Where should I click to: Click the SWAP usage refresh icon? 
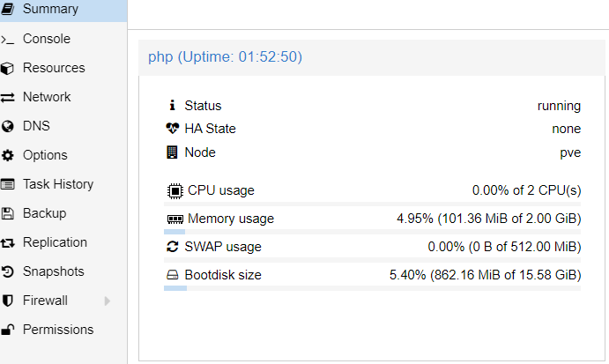click(x=173, y=247)
